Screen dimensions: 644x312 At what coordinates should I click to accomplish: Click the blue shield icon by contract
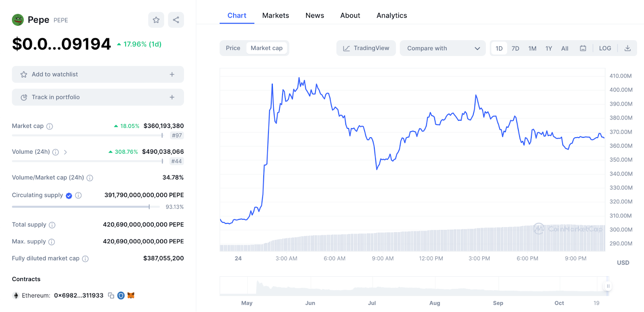click(x=121, y=295)
